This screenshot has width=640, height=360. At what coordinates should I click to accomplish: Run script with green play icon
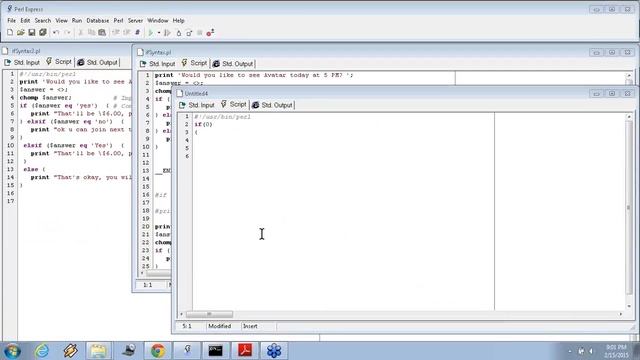[x=151, y=33]
